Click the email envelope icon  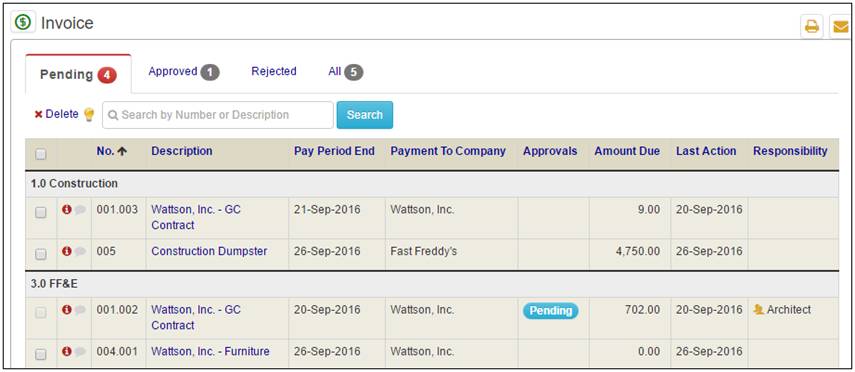point(840,26)
